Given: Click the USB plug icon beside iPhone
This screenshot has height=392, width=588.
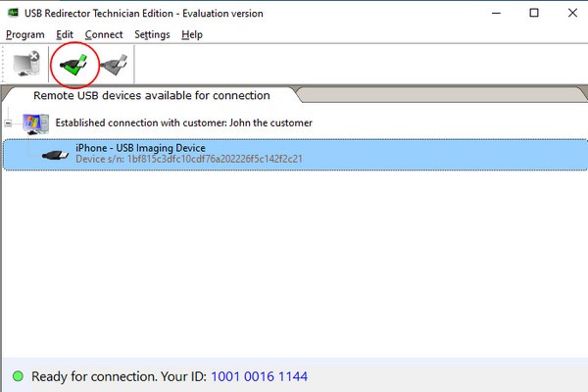Looking at the screenshot, I should [55, 154].
